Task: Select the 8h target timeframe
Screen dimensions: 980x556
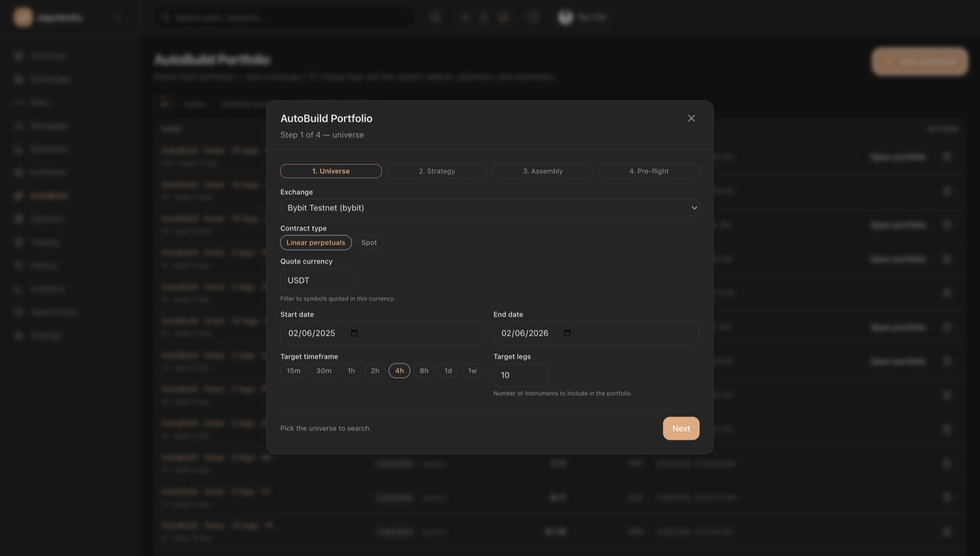Action: [424, 371]
